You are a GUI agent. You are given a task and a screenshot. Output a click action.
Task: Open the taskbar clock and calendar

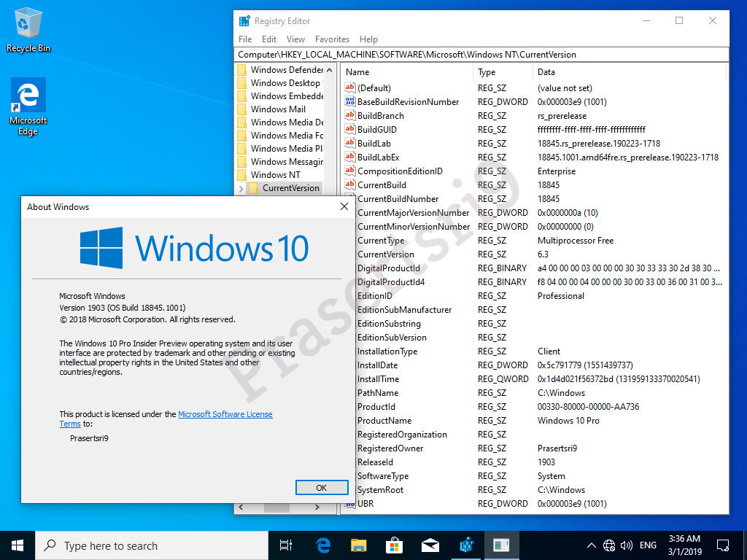tap(684, 545)
